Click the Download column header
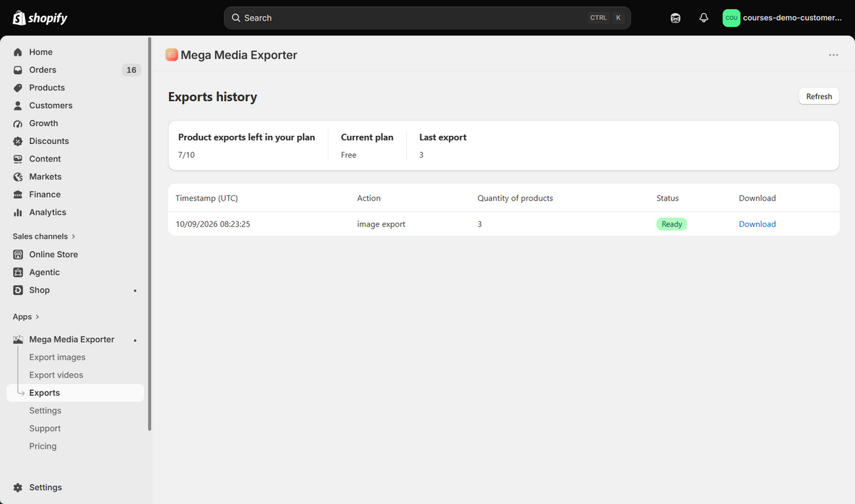 pyautogui.click(x=757, y=198)
